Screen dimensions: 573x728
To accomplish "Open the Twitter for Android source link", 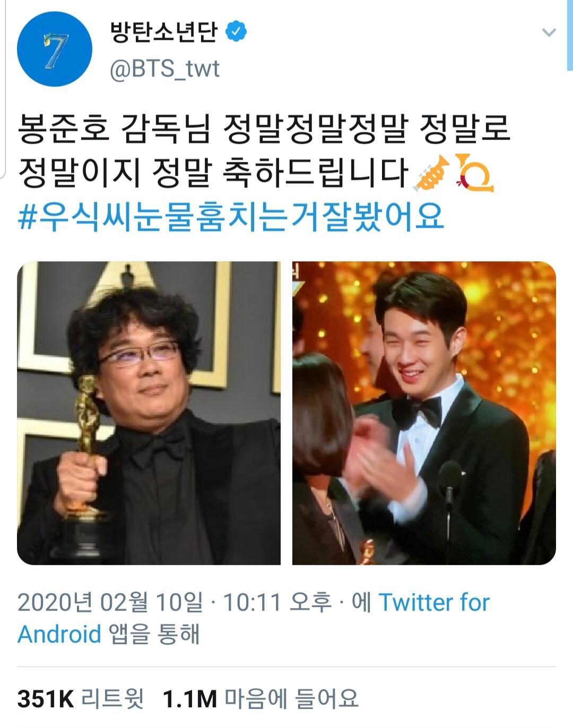I will pyautogui.click(x=253, y=618).
